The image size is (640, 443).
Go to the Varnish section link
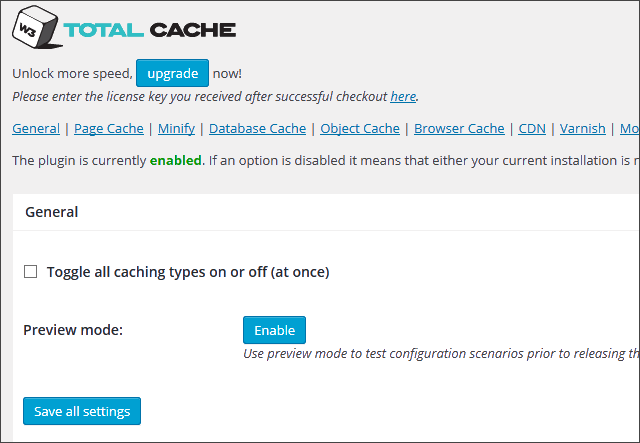[x=582, y=129]
